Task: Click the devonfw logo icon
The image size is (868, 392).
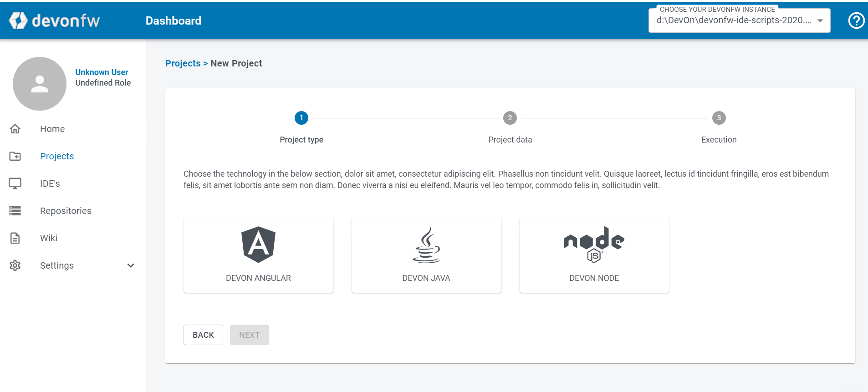Action: click(x=18, y=20)
